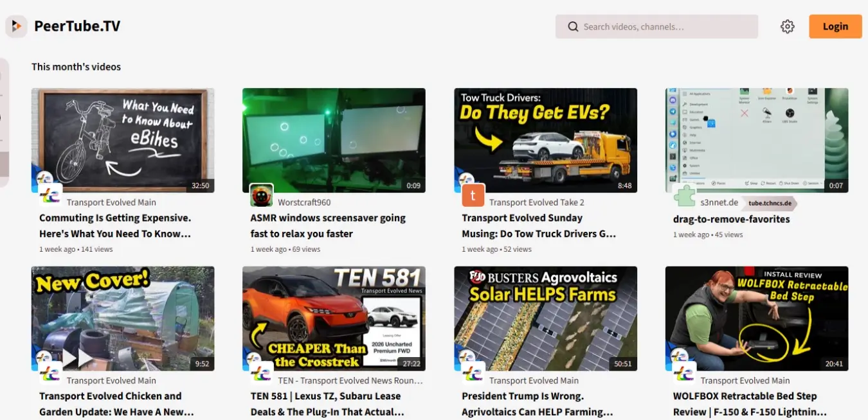
Task: Click '1 week ago • 45 views' text
Action: point(708,234)
